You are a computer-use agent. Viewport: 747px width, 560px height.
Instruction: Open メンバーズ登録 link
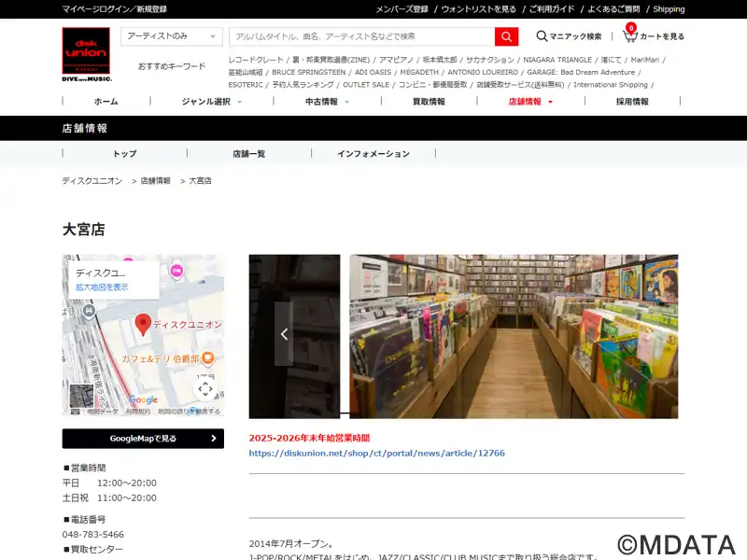pyautogui.click(x=402, y=9)
